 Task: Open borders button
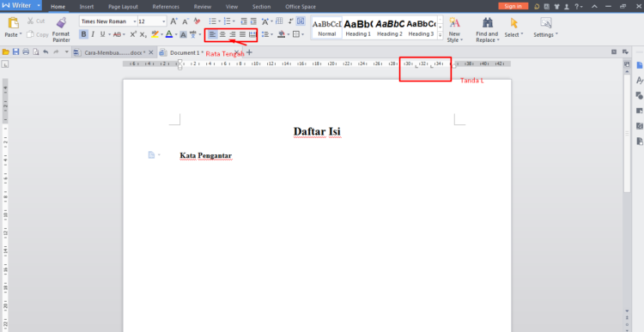(295, 34)
